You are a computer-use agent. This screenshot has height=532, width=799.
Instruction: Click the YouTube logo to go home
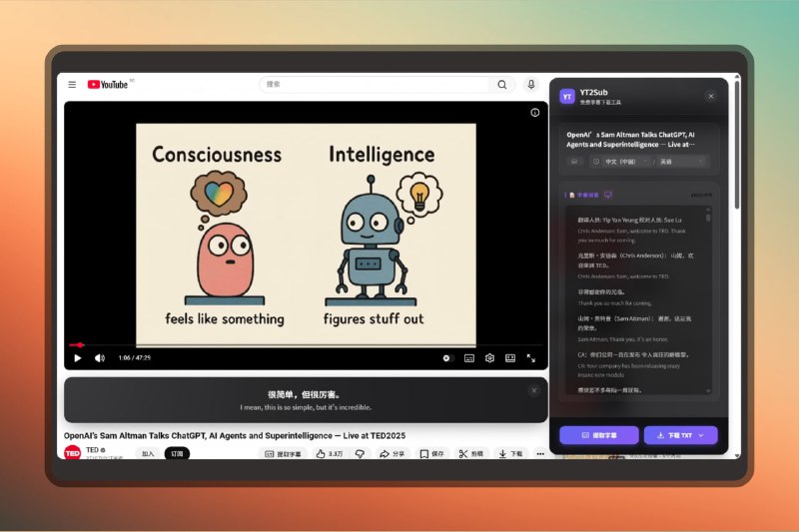(108, 85)
